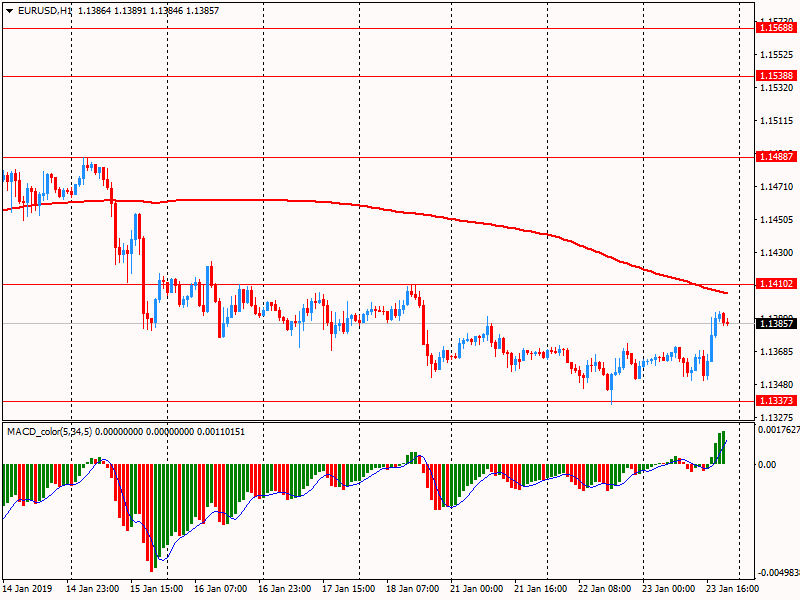
Task: Click the 0.00110151 MACD value
Action: pos(220,432)
